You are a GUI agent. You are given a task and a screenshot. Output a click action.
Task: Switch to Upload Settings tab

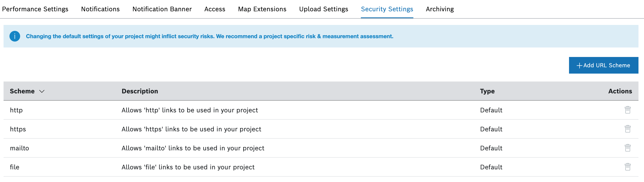tap(324, 9)
